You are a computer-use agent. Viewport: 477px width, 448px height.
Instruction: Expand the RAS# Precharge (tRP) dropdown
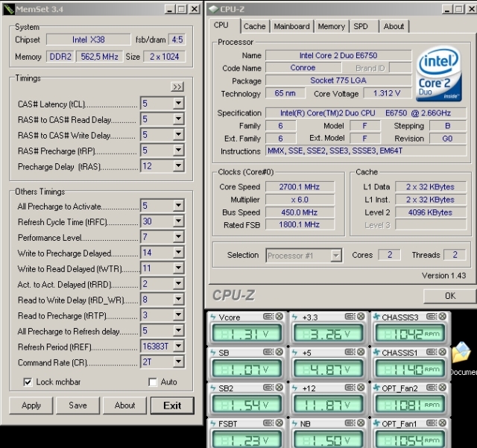(179, 151)
